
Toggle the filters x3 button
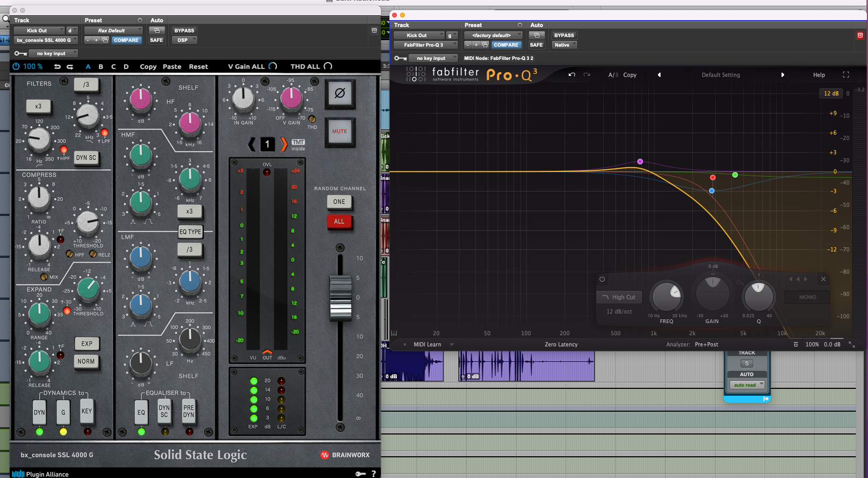click(38, 106)
